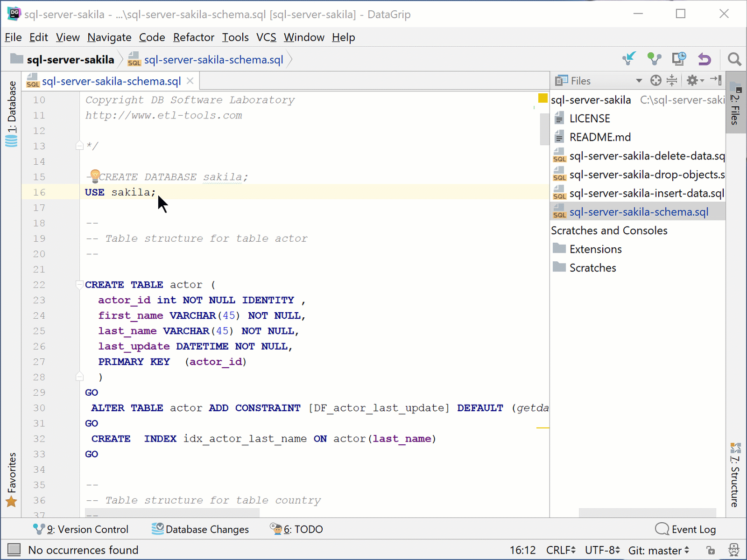The width and height of the screenshot is (747, 560).
Task: Collapse all nodes in the Files panel
Action: click(672, 80)
